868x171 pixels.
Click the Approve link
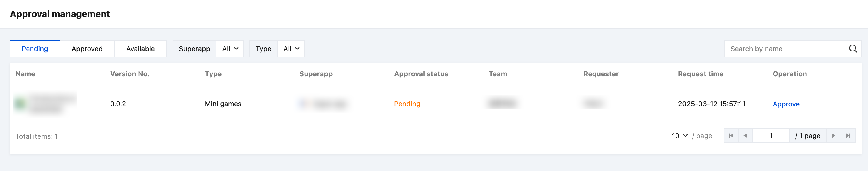click(x=786, y=104)
